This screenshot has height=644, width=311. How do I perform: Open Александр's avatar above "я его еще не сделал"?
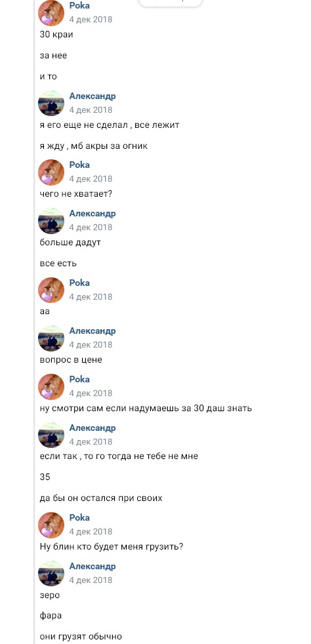pyautogui.click(x=51, y=104)
